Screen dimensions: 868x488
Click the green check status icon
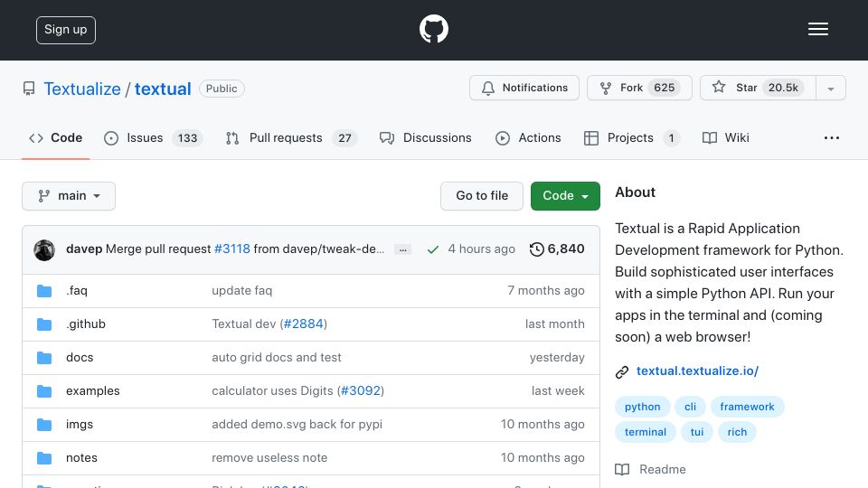[433, 249]
